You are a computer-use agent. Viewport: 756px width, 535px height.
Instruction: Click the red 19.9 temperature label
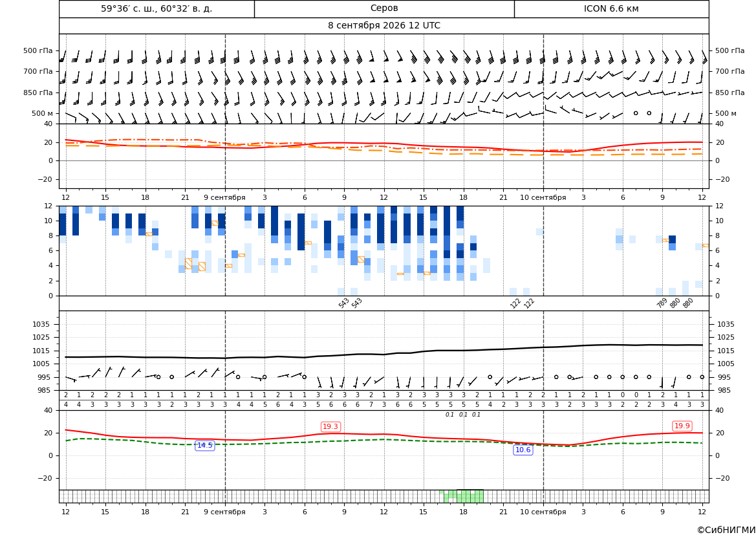pos(682,426)
